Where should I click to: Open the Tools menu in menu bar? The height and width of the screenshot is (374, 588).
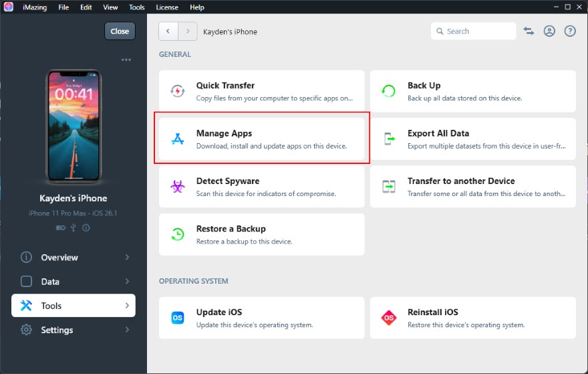pyautogui.click(x=136, y=7)
